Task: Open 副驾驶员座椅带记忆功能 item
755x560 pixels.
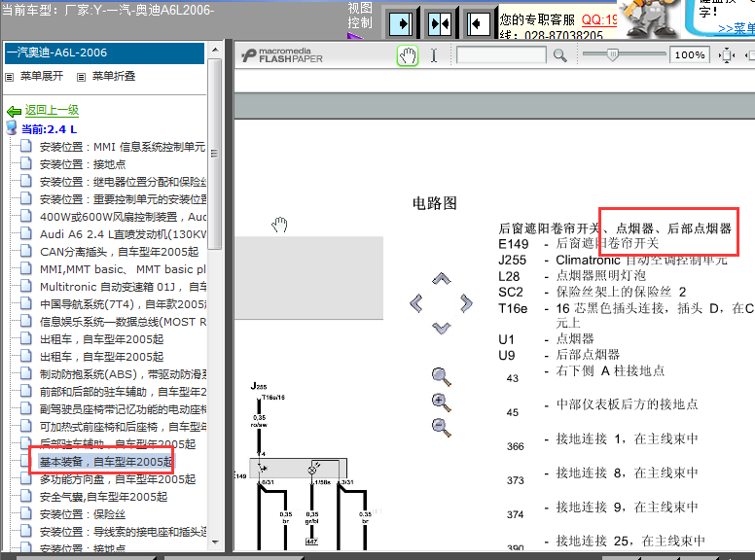Action: click(123, 409)
